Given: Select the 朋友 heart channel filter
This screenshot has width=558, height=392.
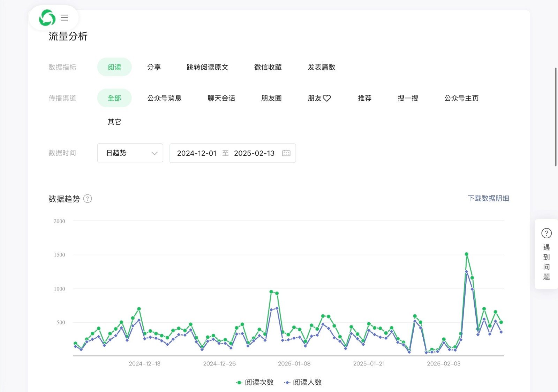Looking at the screenshot, I should coord(319,98).
